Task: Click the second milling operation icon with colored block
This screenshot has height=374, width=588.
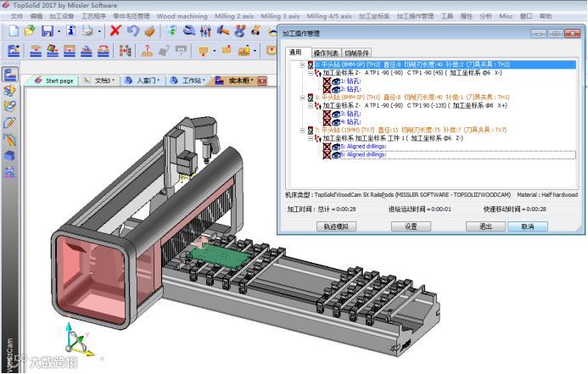Action: click(x=53, y=50)
